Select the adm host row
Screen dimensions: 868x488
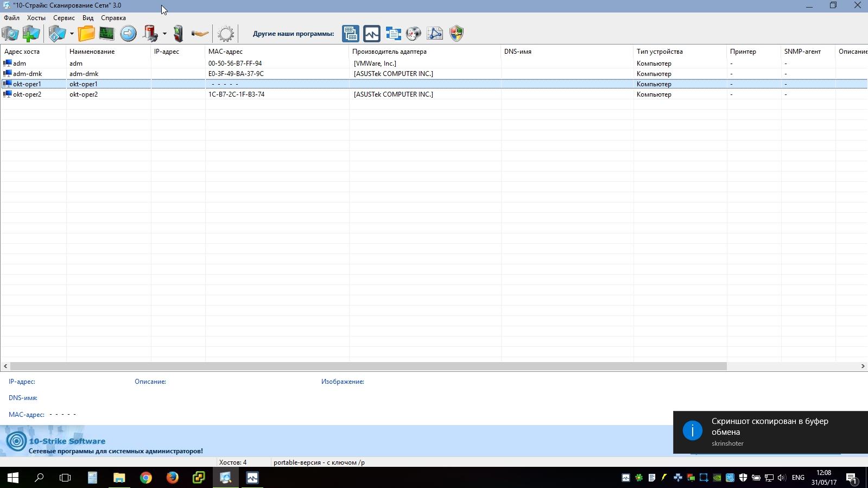click(434, 64)
